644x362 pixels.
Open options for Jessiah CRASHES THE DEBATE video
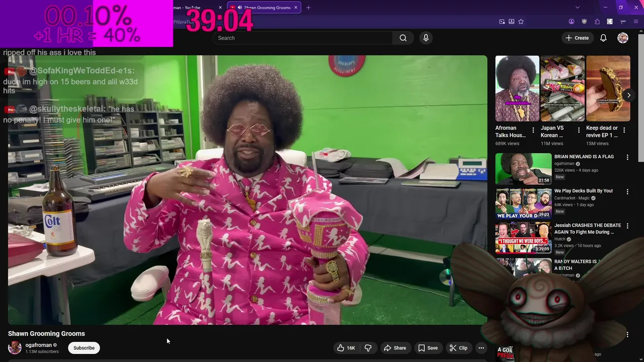pyautogui.click(x=627, y=226)
